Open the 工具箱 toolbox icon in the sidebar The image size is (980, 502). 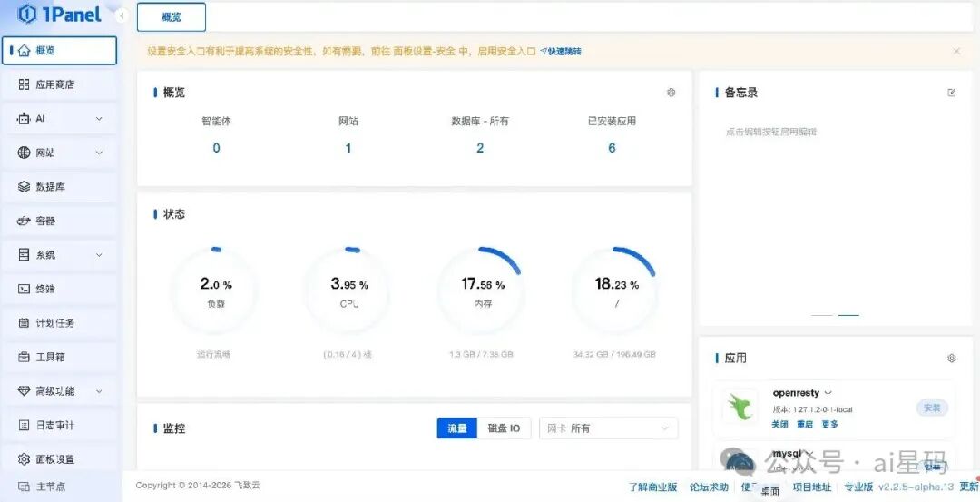24,357
